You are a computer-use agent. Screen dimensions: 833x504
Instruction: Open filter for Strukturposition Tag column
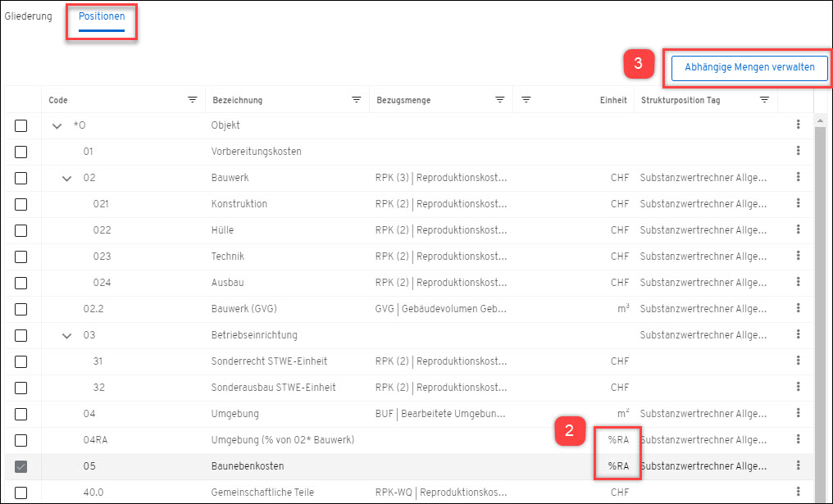coord(764,100)
